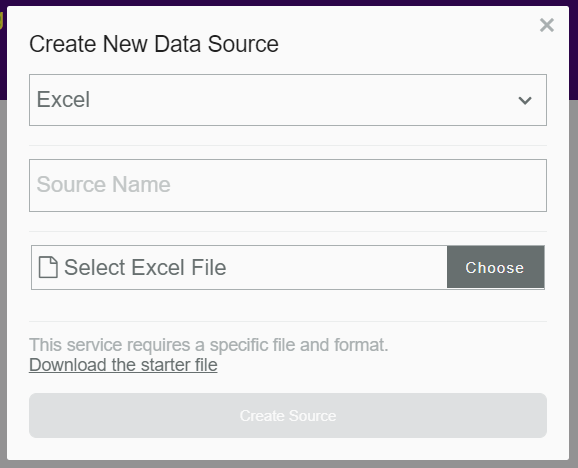This screenshot has height=468, width=578.
Task: Click the Create New Data Source heading
Action: 154,44
